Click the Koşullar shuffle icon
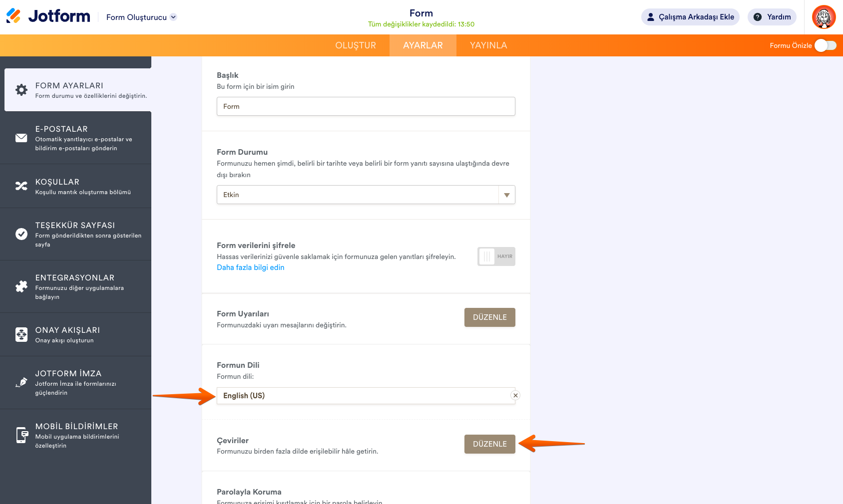Screen dimensions: 843x504 pyautogui.click(x=21, y=186)
